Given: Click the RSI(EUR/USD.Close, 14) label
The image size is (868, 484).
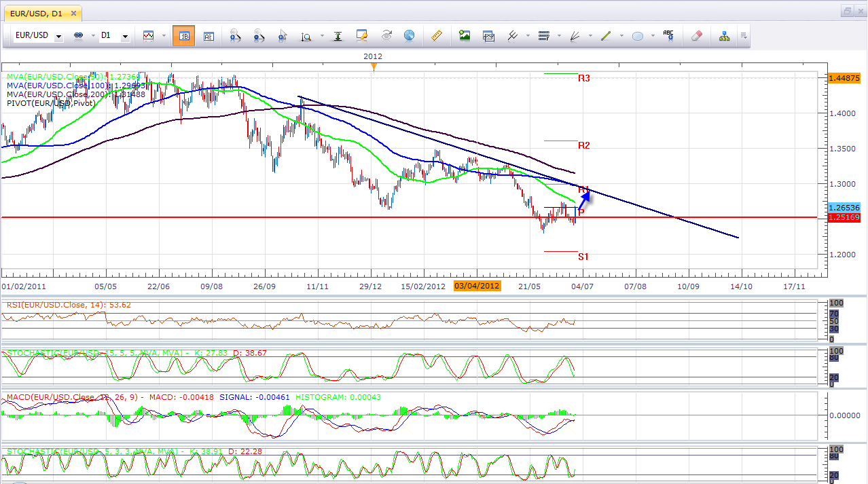Looking at the screenshot, I should coord(68,305).
